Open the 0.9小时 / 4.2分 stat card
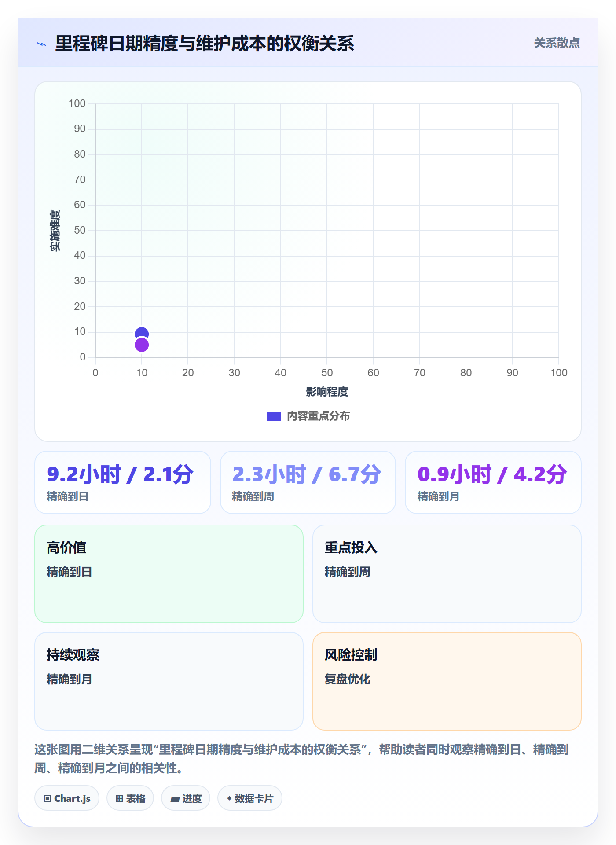616x845 pixels. pos(493,482)
